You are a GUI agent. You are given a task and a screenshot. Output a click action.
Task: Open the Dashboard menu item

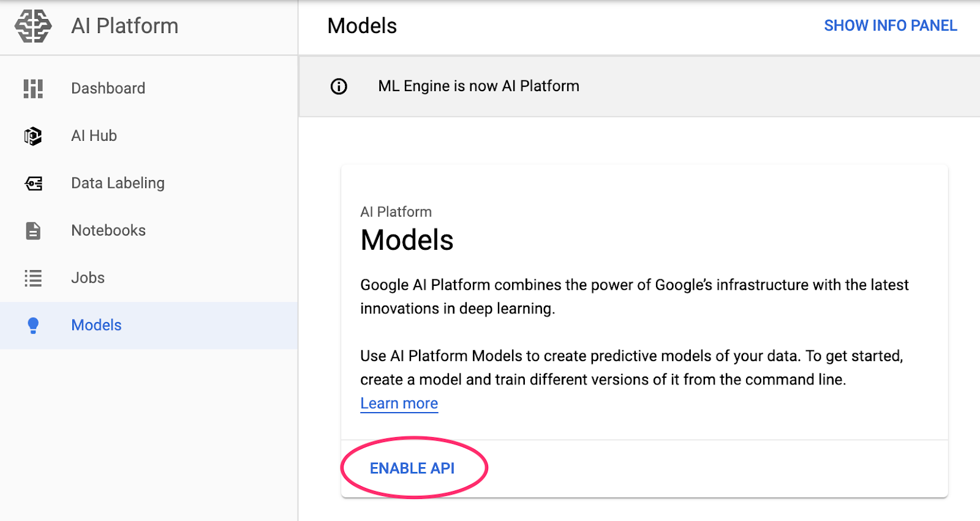pos(108,88)
